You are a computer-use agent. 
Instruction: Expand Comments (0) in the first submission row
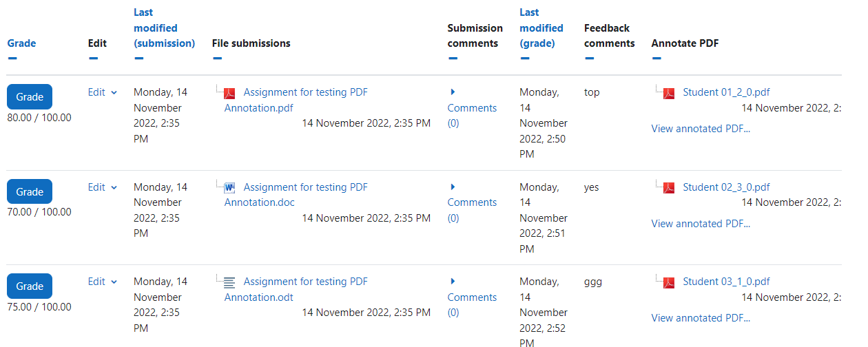(x=472, y=107)
